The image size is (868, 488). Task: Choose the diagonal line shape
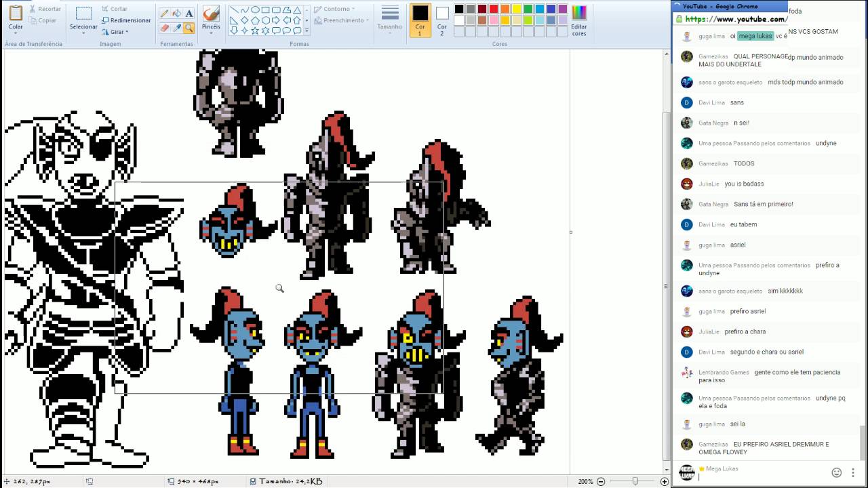tap(234, 9)
